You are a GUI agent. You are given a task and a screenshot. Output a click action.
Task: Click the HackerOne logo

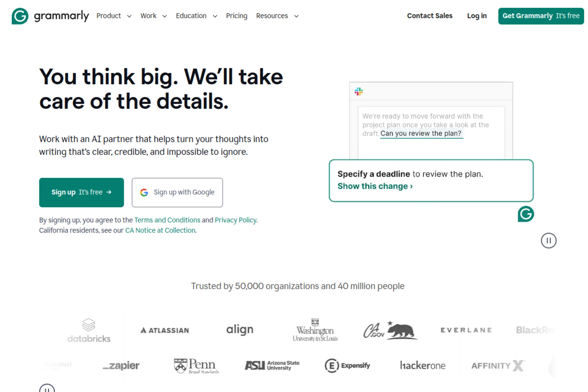[x=423, y=366]
